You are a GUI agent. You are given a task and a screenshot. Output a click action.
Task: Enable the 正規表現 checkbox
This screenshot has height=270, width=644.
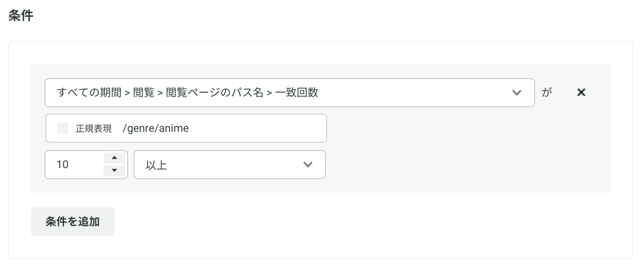[63, 128]
